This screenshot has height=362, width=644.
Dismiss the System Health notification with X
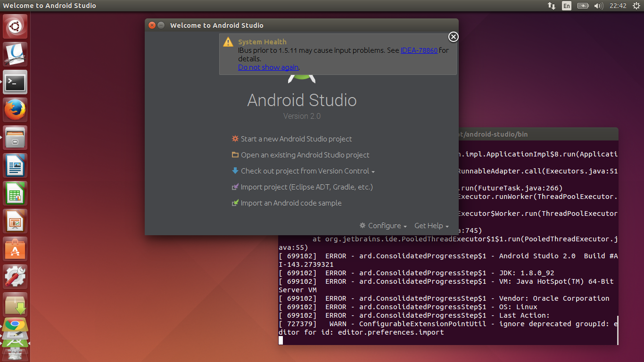453,37
